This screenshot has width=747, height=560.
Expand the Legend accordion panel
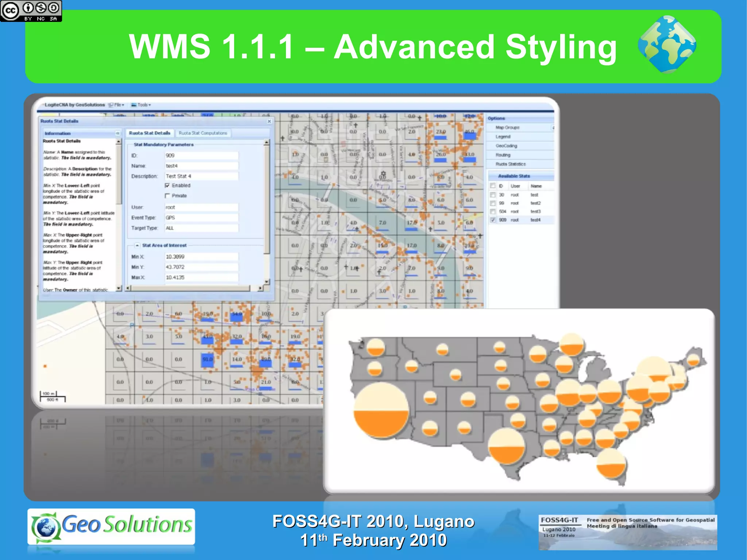(x=503, y=136)
